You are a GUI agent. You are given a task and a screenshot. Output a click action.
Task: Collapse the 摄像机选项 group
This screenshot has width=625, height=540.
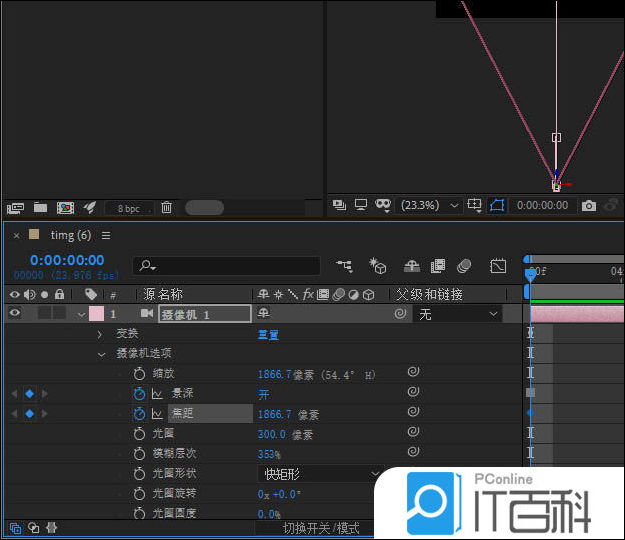pyautogui.click(x=101, y=353)
